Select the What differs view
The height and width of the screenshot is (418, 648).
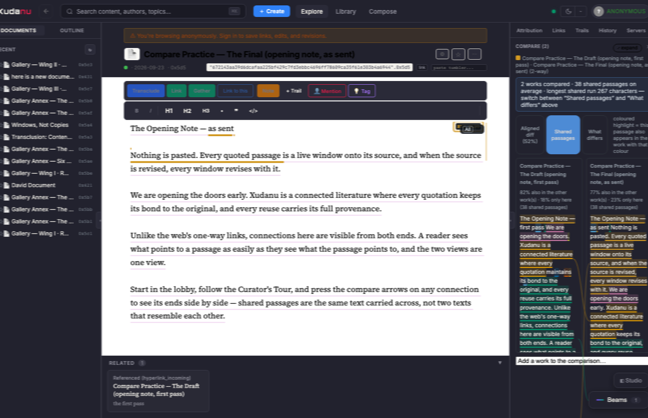point(595,135)
